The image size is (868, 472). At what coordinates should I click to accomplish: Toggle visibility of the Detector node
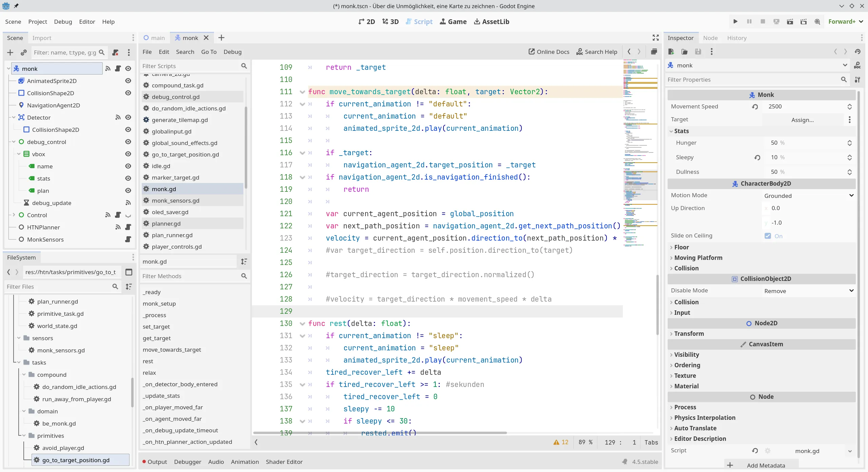tap(128, 117)
